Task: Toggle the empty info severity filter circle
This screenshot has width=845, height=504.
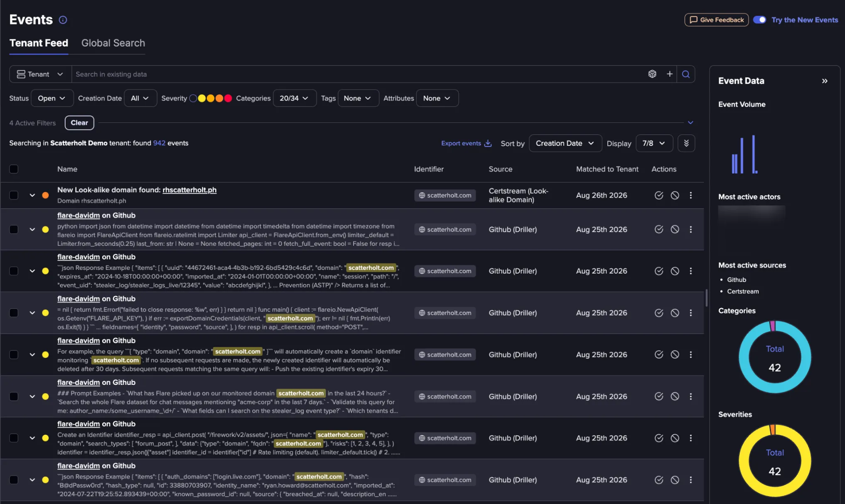Action: pos(193,98)
